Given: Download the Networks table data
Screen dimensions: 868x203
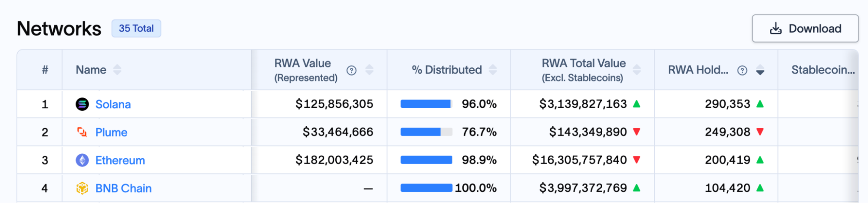Looking at the screenshot, I should (x=805, y=29).
